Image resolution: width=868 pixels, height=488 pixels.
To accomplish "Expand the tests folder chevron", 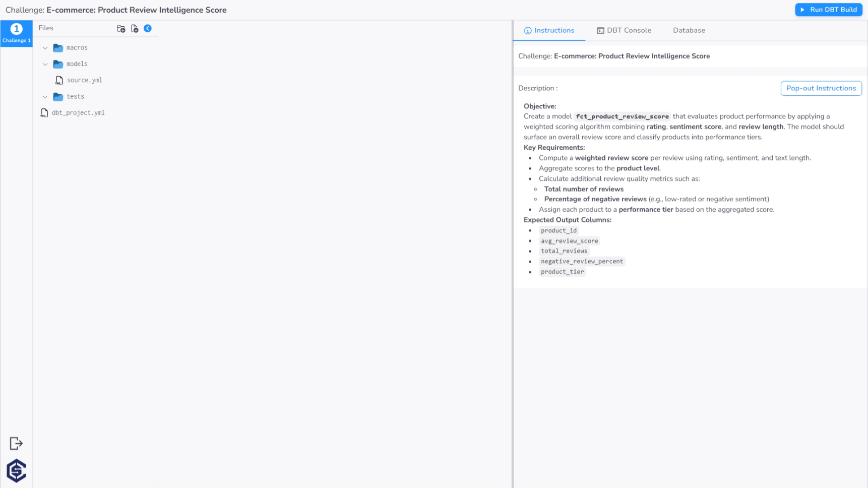I will pos(45,97).
